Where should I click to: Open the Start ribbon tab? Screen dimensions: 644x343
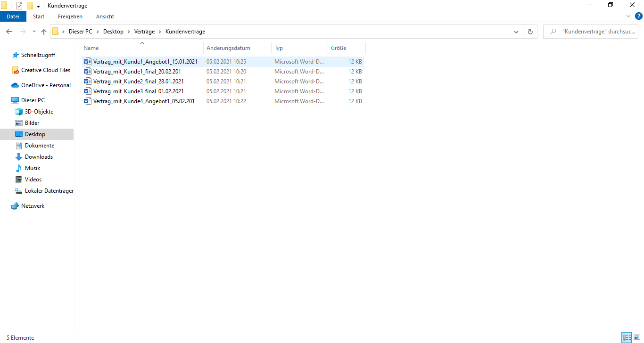pos(39,16)
